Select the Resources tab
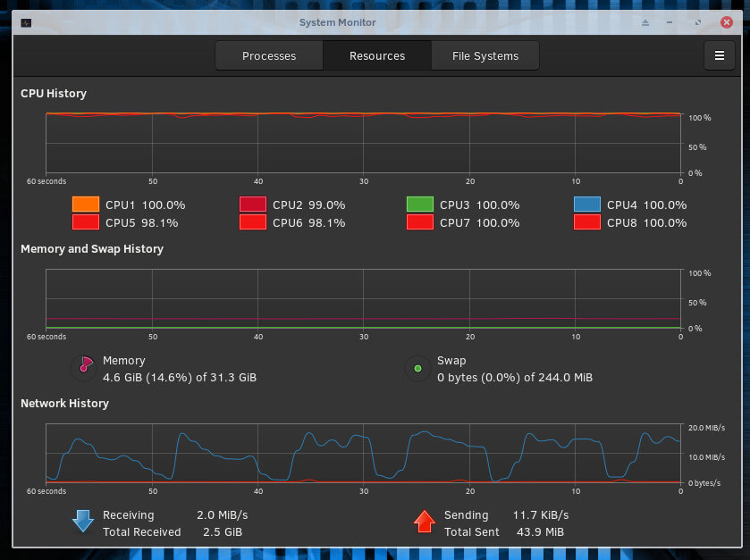Screen dimensions: 750x560 377,56
